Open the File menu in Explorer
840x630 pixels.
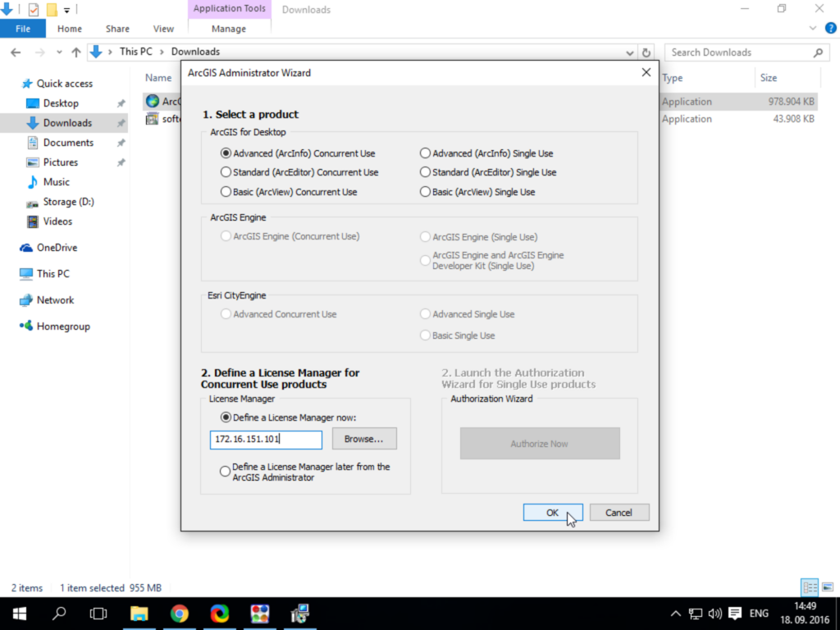[x=23, y=29]
